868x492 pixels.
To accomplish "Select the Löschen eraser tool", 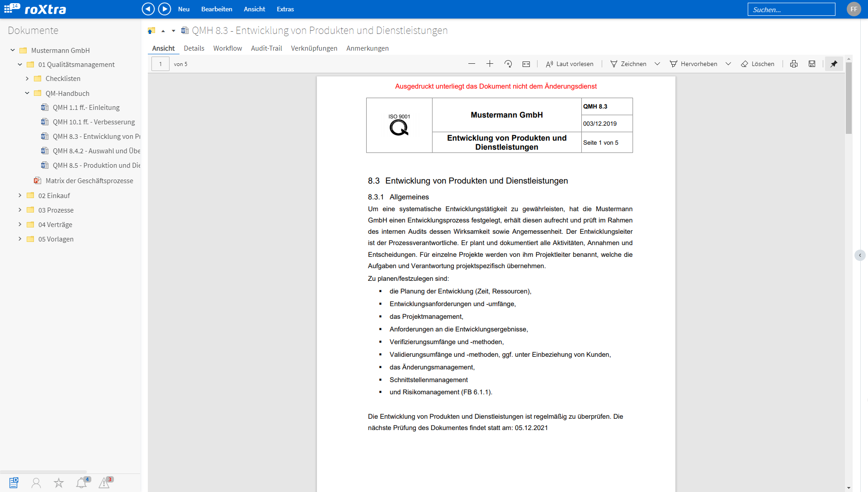I will point(758,63).
